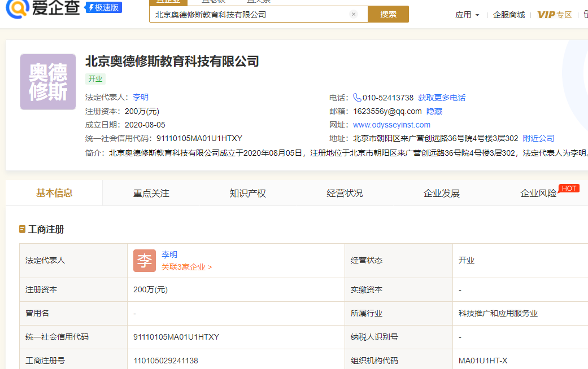Click credit code 91110105MA01U1HTXY in header

click(x=199, y=138)
